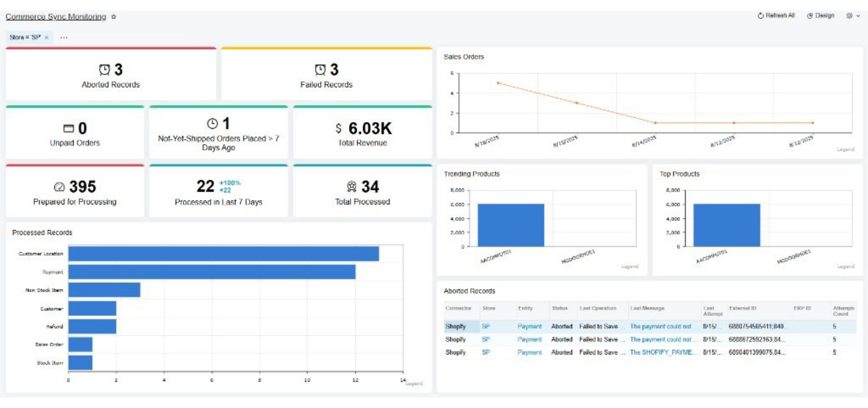The image size is (868, 408).
Task: Click the Not-Yet-Shipped Orders clock icon
Action: [212, 124]
